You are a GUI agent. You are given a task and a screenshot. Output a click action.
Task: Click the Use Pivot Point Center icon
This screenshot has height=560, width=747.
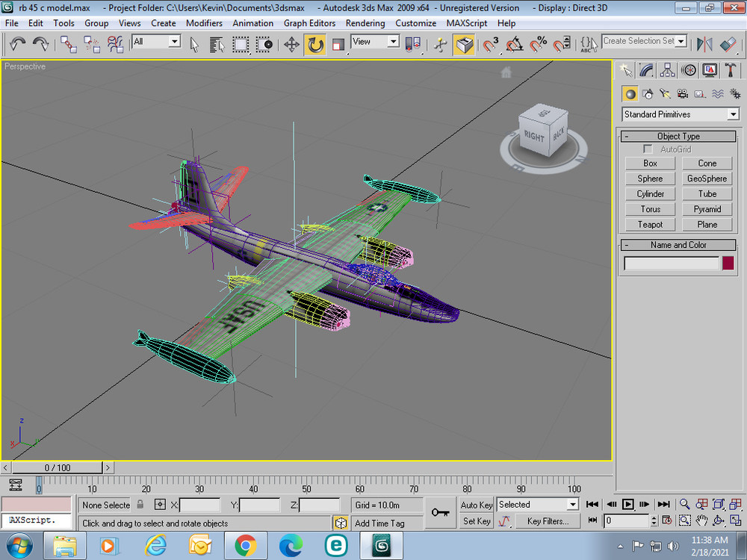413,44
